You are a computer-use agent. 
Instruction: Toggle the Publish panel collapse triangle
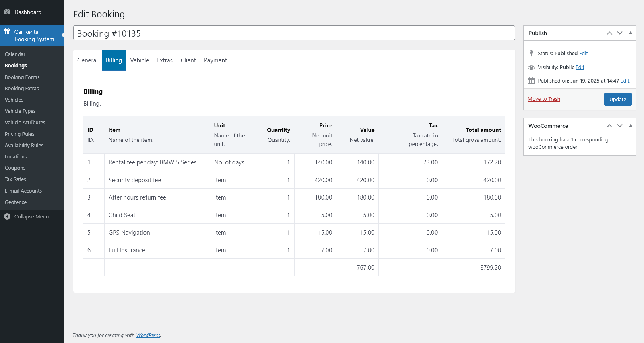pyautogui.click(x=630, y=33)
